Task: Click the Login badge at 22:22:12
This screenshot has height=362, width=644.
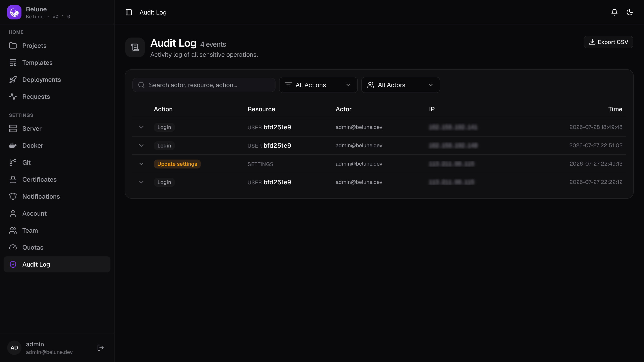Action: tap(164, 182)
